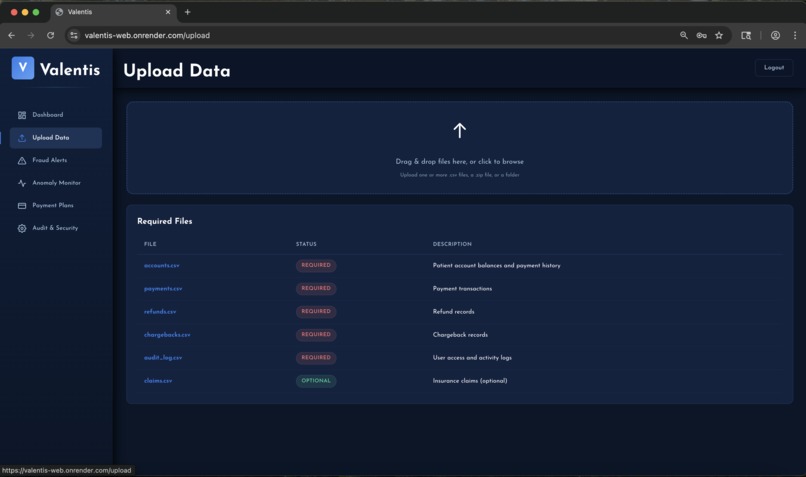Click the Upload Data tray icon
Viewport: 806px width, 477px height.
[x=22, y=138]
